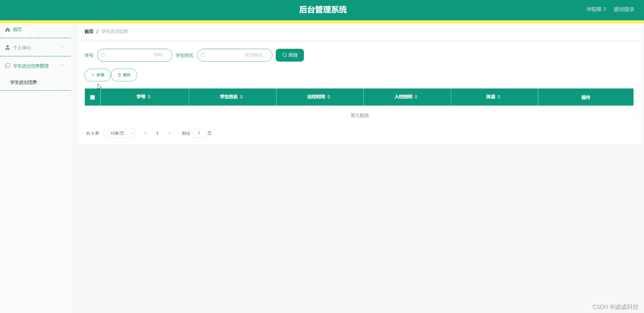Click the 前往 page number input box
Viewport: 644px width, 313px height.
[199, 133]
